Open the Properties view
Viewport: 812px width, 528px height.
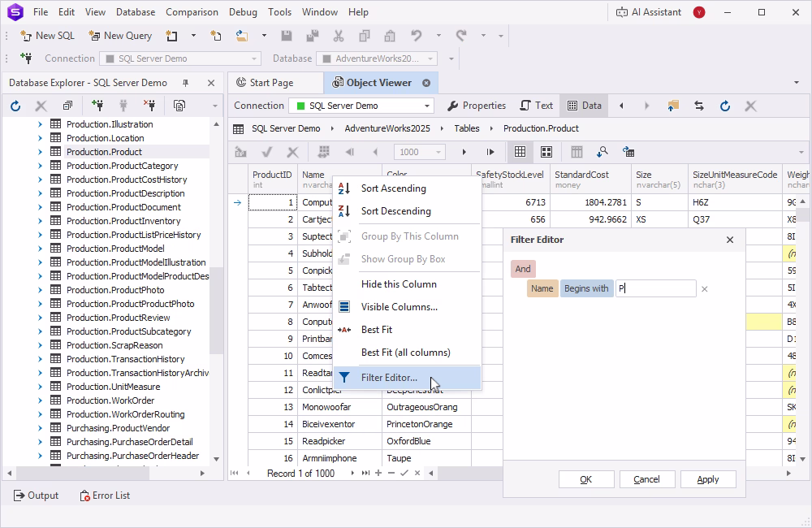476,105
